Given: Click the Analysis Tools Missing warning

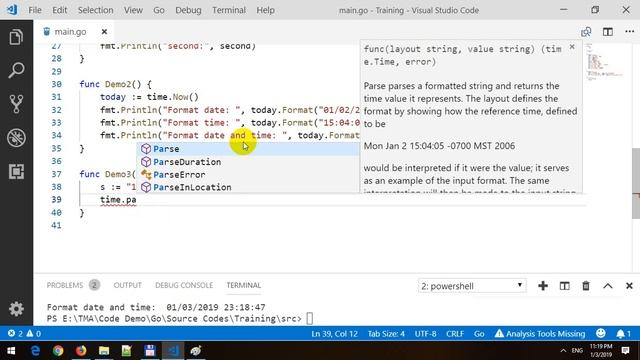Looking at the screenshot, I should [540, 333].
